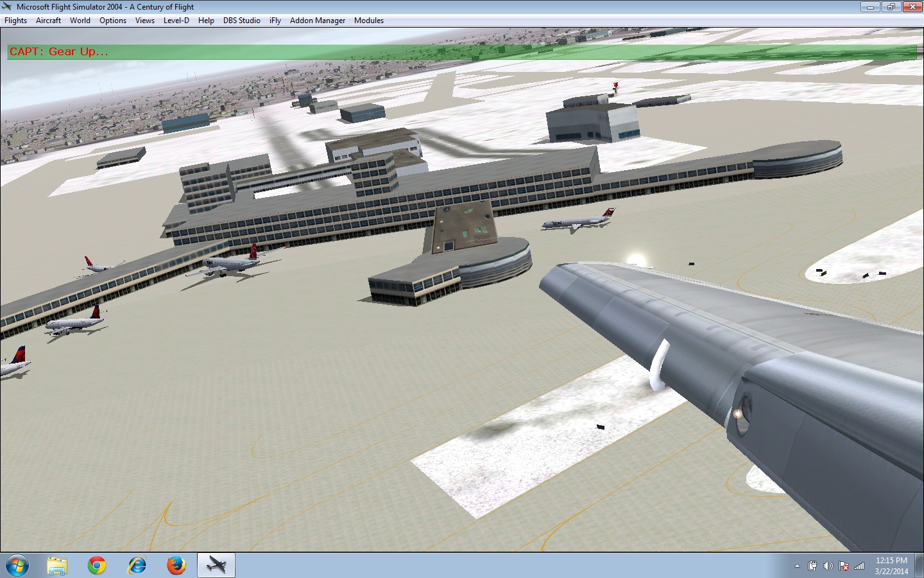Minimize the Flight Simulator window
Screen dimensions: 924x578
tap(870, 7)
